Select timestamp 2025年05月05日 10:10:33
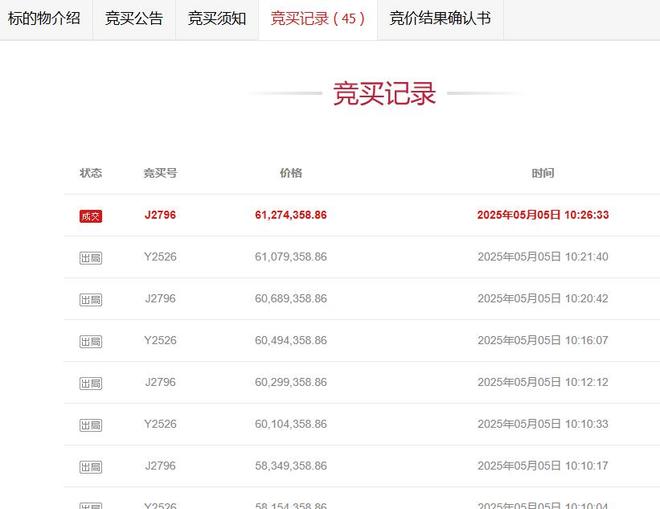Screen dimensions: 660x509 543,424
